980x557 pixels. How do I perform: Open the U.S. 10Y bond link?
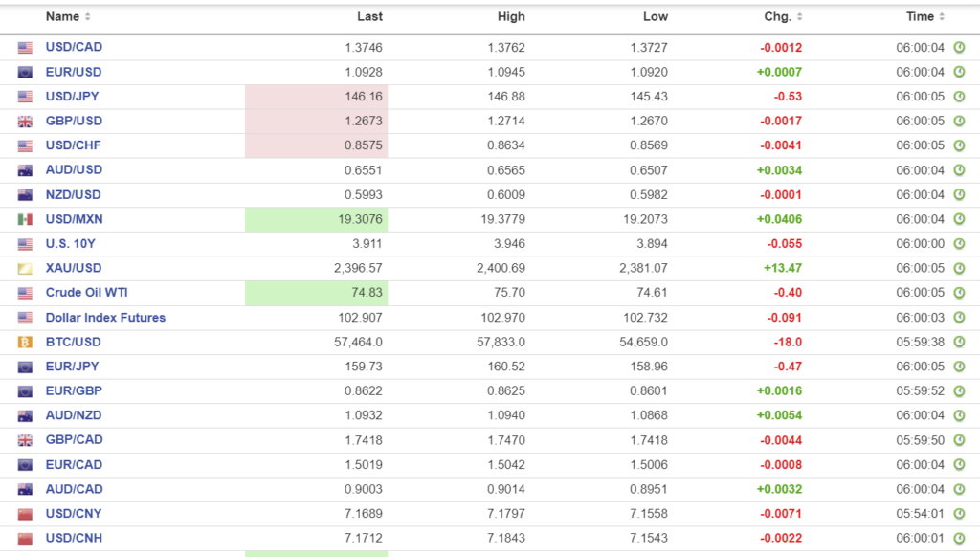tap(70, 244)
